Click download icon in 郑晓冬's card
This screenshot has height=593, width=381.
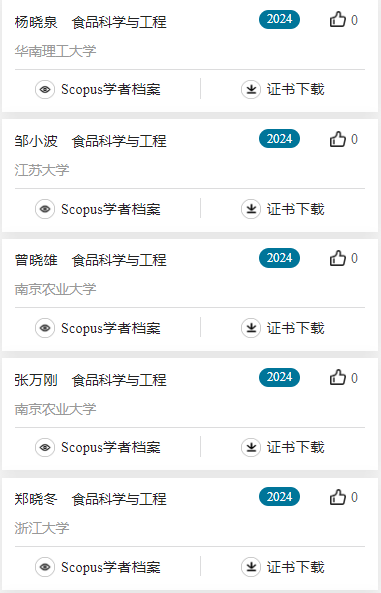(x=251, y=567)
